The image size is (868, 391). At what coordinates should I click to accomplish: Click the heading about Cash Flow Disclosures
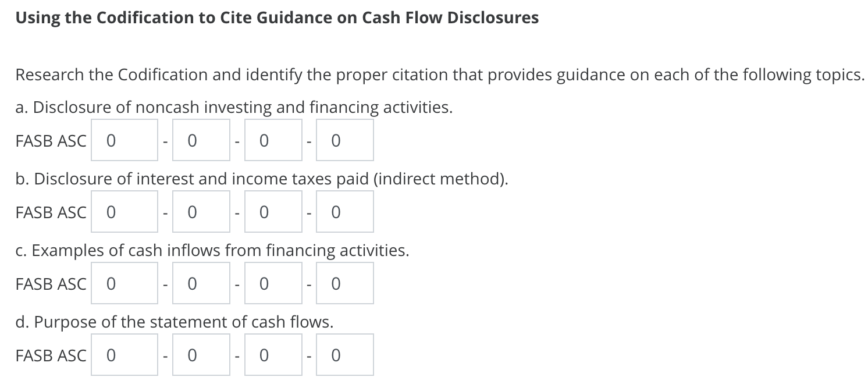pos(277,17)
